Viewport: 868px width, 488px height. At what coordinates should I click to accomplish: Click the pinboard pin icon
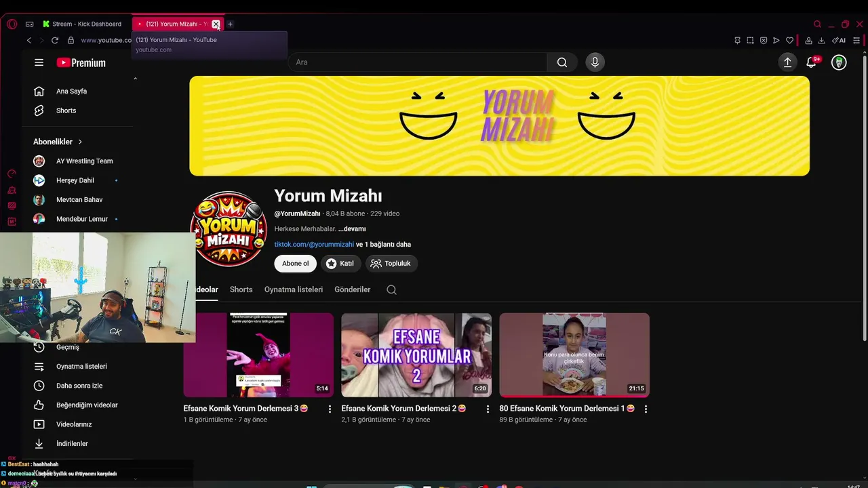pyautogui.click(x=737, y=40)
